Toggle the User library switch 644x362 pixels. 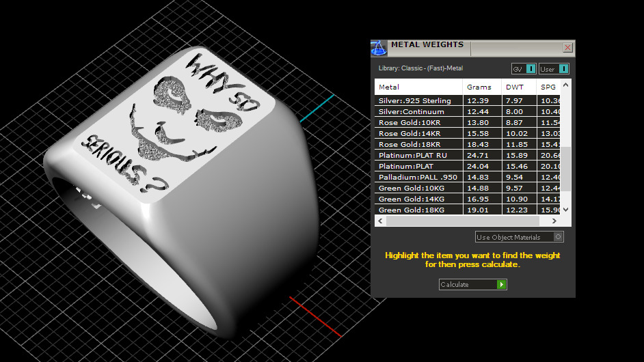(x=554, y=69)
